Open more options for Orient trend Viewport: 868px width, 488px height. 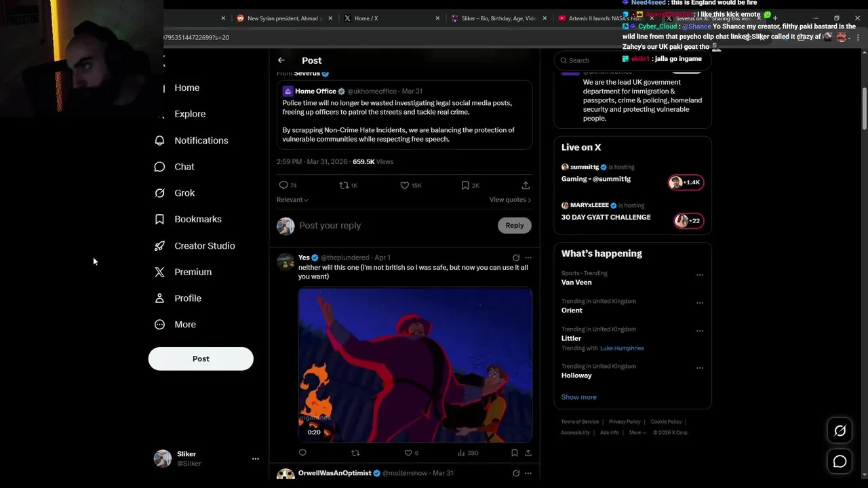coord(700,303)
